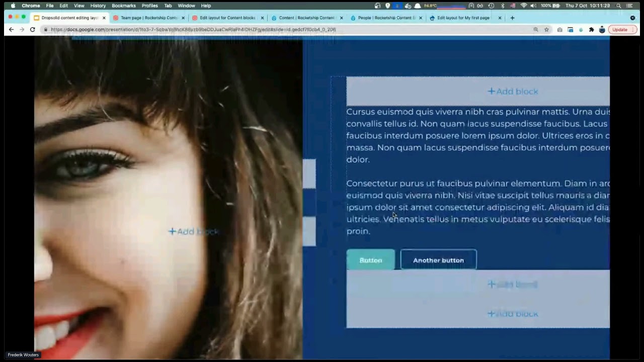Image resolution: width=644 pixels, height=362 pixels.
Task: Open the Window menu
Action: (x=186, y=6)
